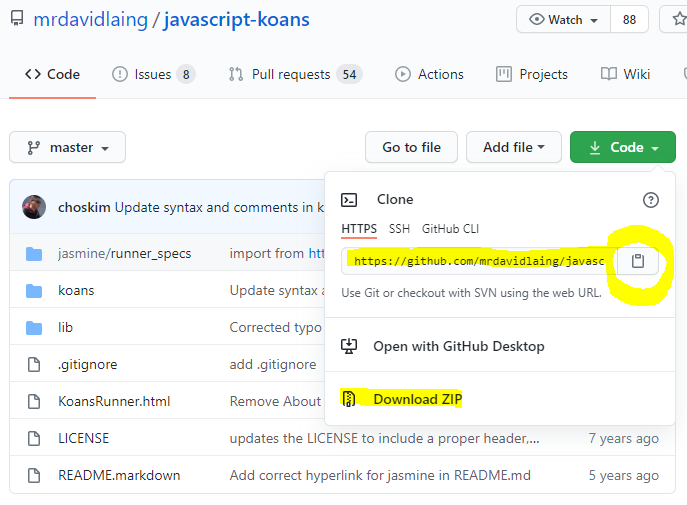Screen dimensions: 687x505
Task: Open the Pull requests tab
Action: (x=295, y=74)
